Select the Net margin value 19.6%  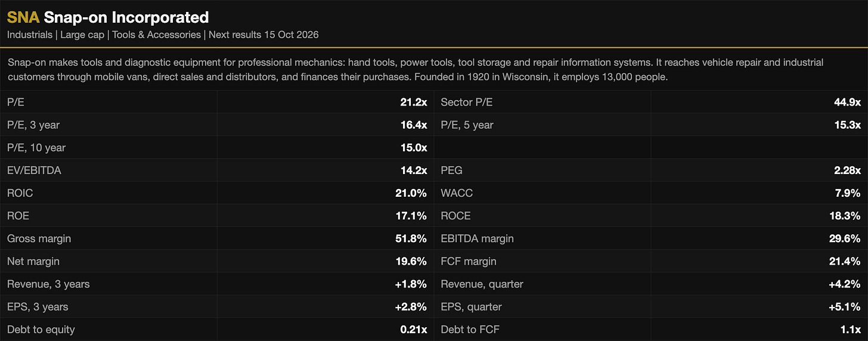(412, 261)
